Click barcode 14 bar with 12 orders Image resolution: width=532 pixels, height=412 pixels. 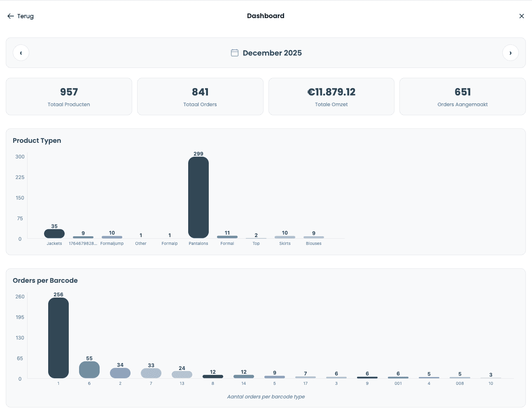pos(244,377)
